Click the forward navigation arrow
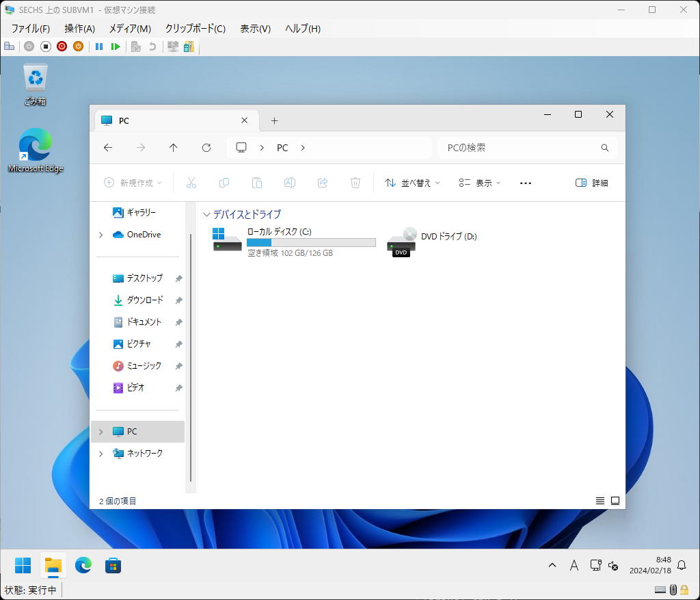This screenshot has height=600, width=700. point(141,147)
